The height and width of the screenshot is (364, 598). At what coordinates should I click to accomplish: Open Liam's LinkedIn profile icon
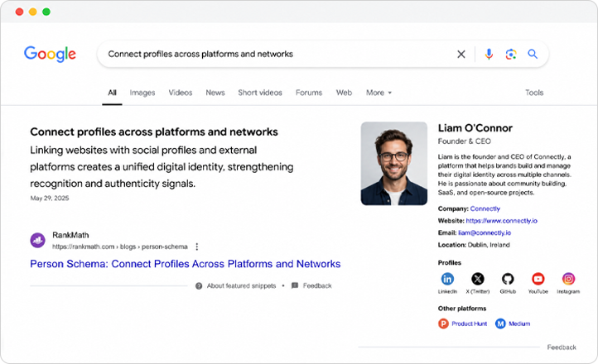click(x=447, y=279)
